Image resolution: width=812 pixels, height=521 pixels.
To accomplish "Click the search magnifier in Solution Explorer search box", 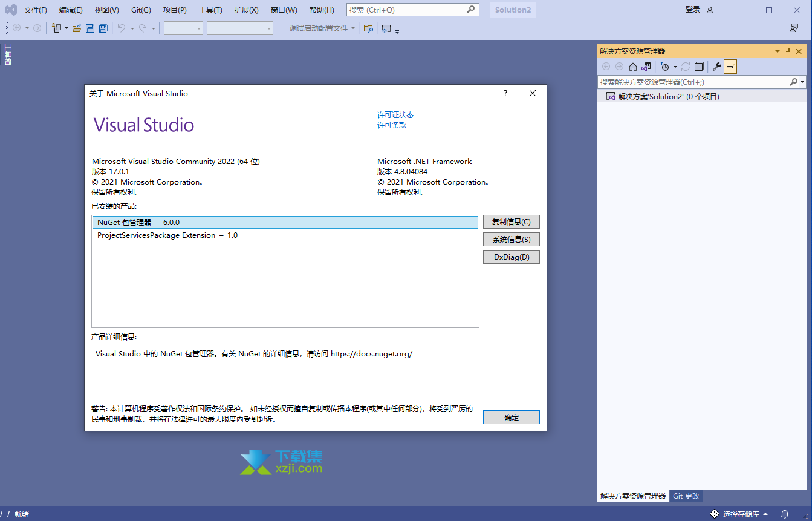I will point(793,82).
